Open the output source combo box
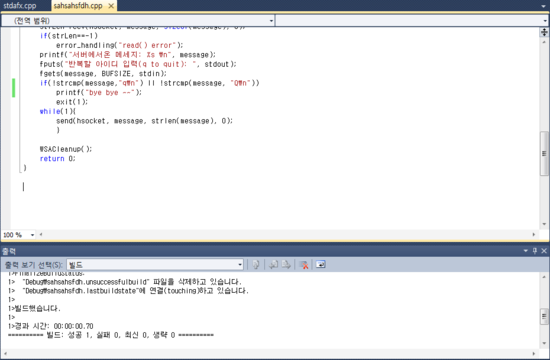The width and height of the screenshot is (550, 360). pyautogui.click(x=155, y=265)
